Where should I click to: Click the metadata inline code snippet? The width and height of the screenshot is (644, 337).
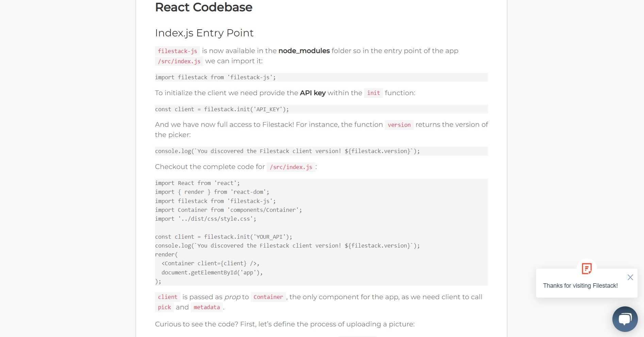pos(207,307)
